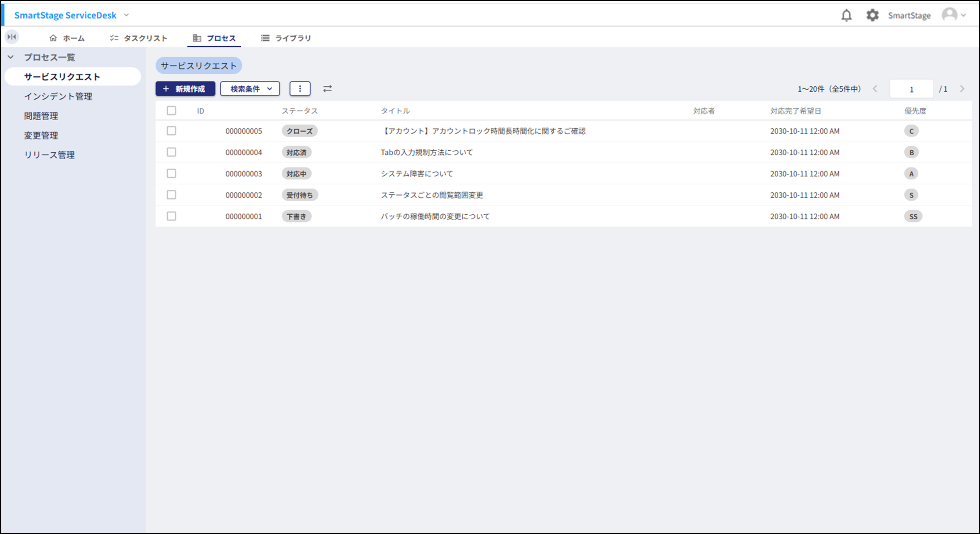Open the three-dot more options button
Screen dimensions: 980x534
[x=300, y=89]
